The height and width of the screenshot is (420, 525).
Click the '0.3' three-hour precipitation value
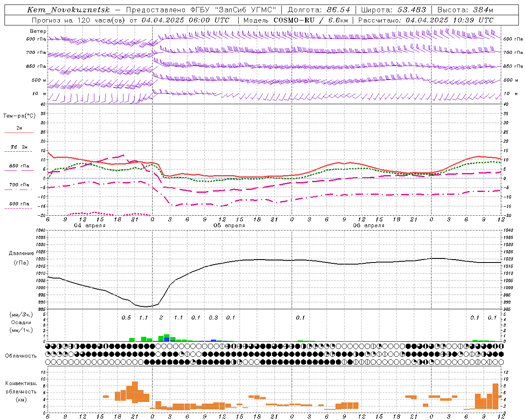[x=213, y=317]
